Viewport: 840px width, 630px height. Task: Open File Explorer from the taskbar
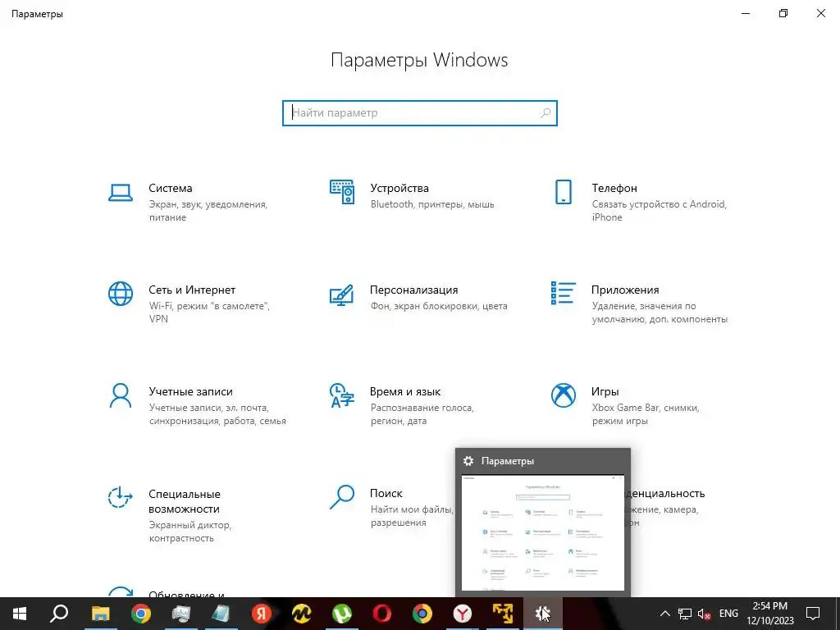coord(100,614)
